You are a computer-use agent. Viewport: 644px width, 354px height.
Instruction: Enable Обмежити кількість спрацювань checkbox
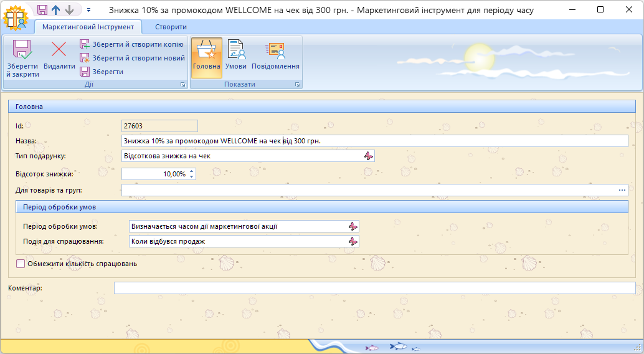pyautogui.click(x=21, y=264)
